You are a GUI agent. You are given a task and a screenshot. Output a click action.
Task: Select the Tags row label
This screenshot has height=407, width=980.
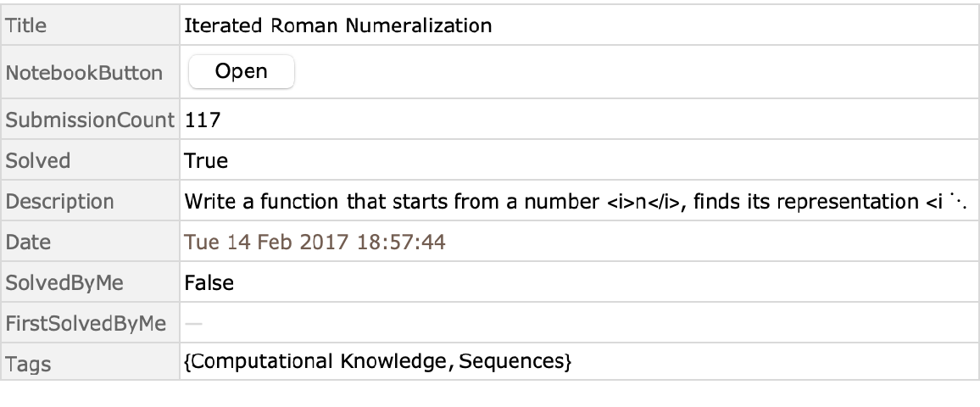tap(28, 365)
